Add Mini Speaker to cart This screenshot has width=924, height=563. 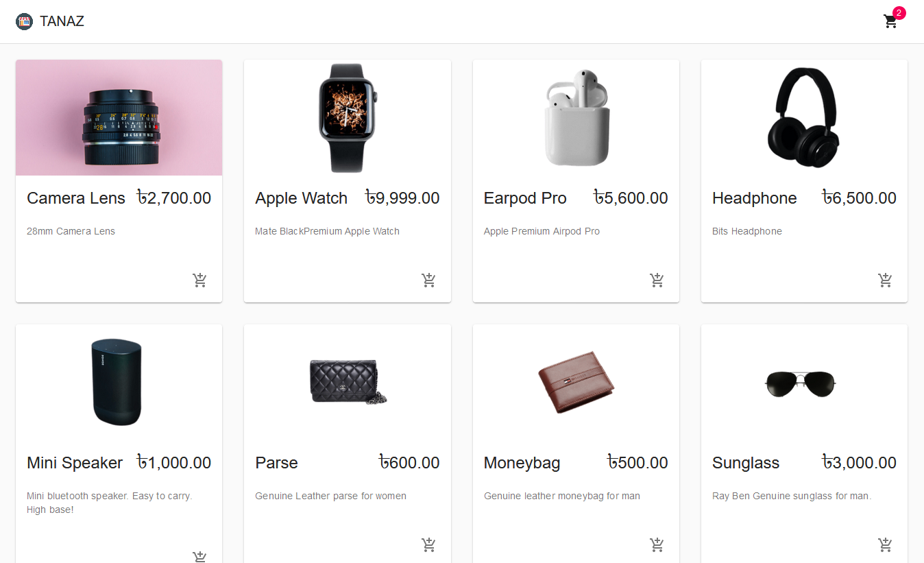click(199, 556)
